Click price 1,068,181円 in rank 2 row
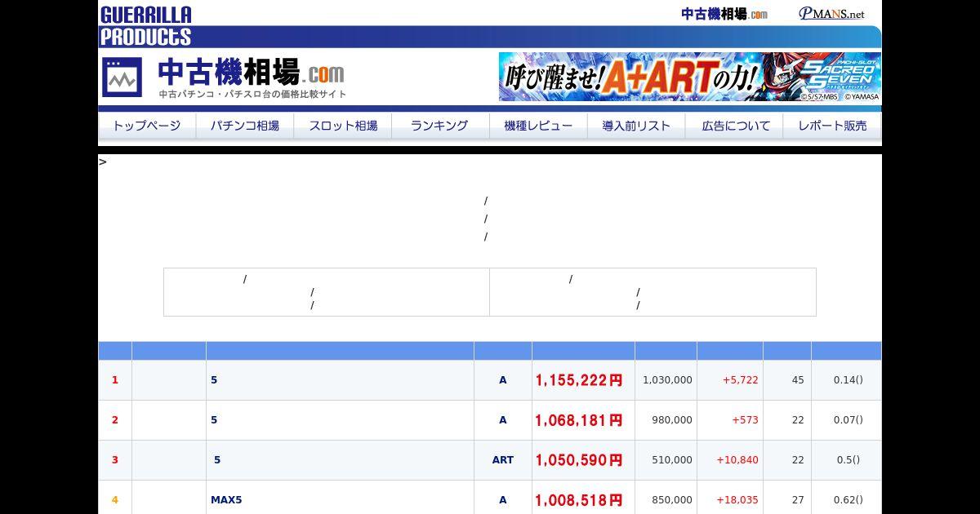Viewport: 980px width, 514px height. [579, 420]
